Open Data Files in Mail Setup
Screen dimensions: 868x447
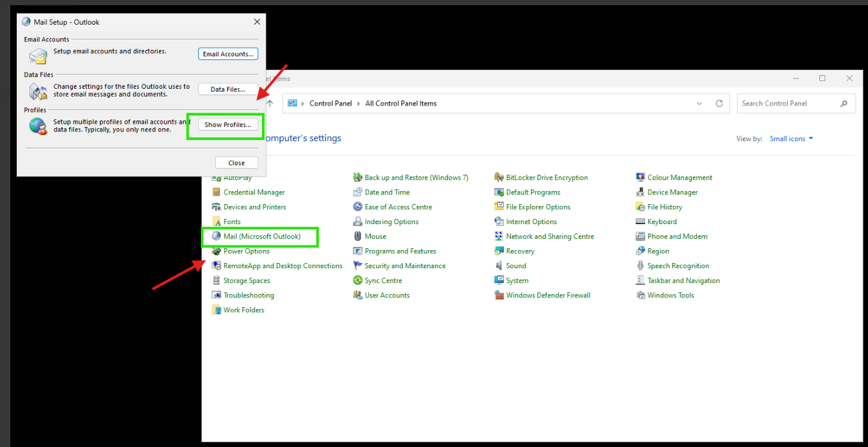pos(228,89)
